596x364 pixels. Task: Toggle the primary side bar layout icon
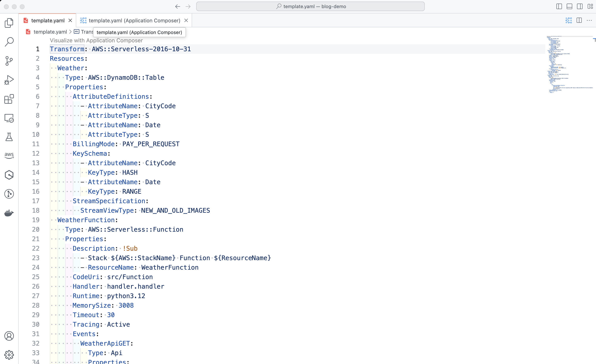click(559, 7)
